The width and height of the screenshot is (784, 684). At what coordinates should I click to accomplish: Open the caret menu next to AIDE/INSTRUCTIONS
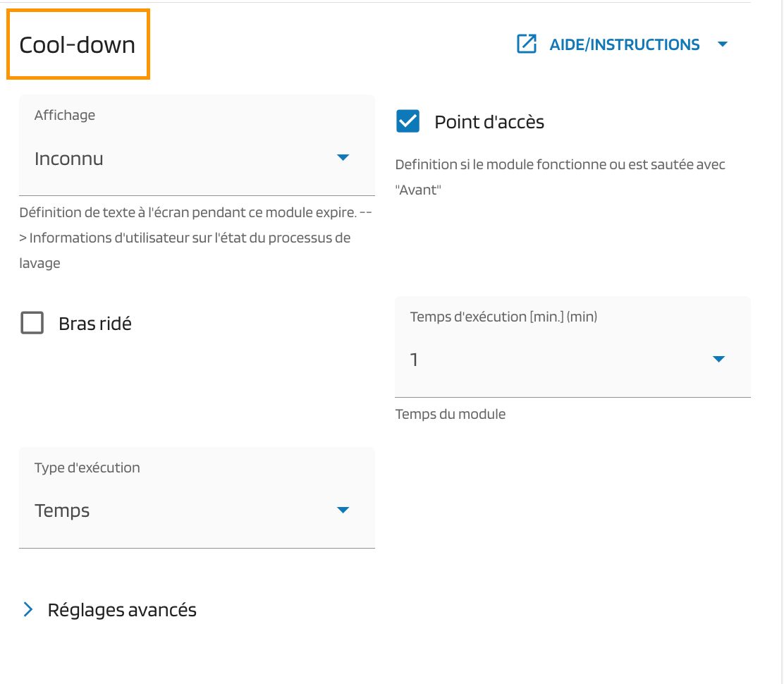[x=722, y=44]
